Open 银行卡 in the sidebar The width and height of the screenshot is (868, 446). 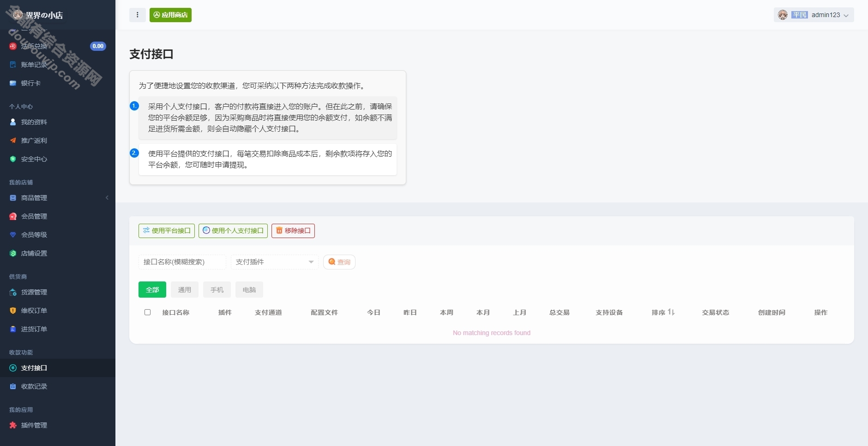(58, 83)
